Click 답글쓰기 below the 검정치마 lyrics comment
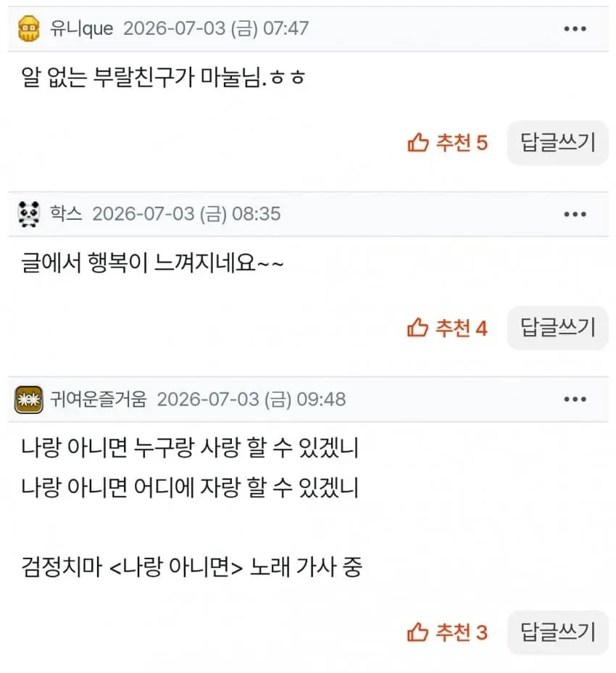 click(557, 632)
